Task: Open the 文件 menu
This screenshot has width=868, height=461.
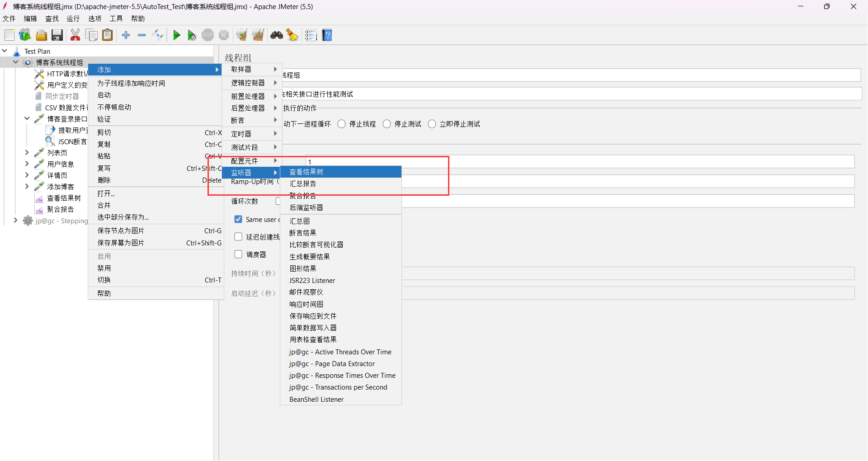Action: point(9,19)
